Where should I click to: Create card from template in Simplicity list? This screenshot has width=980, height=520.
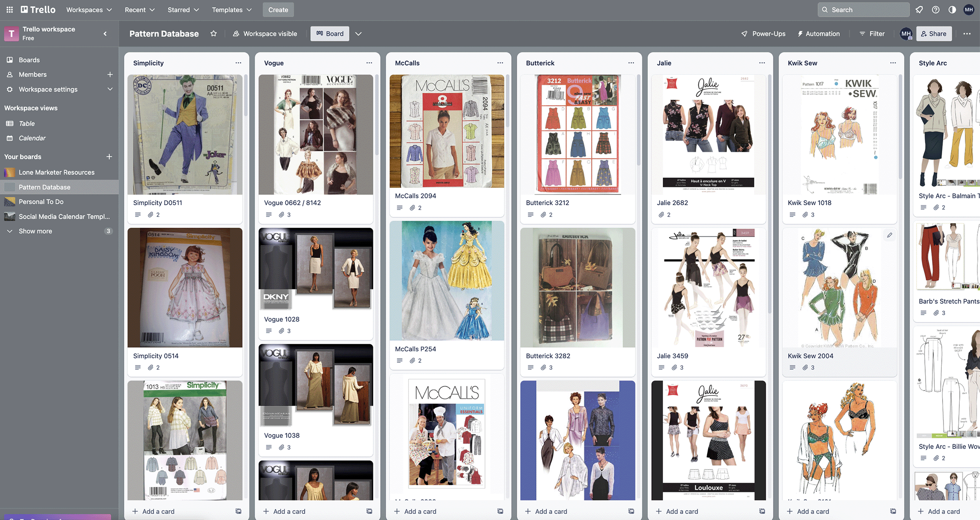click(238, 511)
